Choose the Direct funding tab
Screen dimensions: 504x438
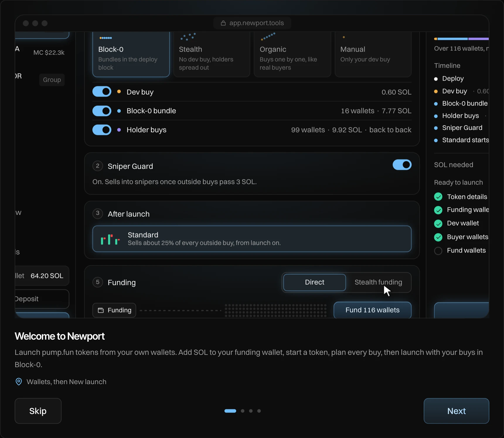[x=315, y=282]
